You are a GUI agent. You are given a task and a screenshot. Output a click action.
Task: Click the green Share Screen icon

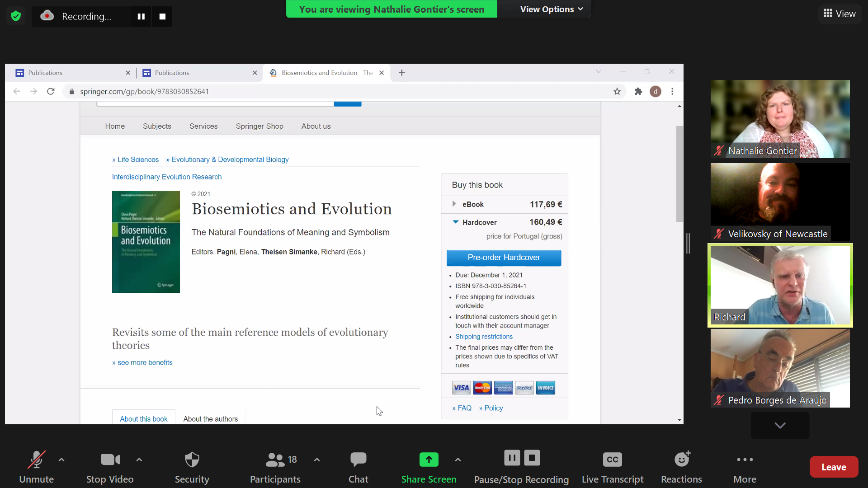[429, 460]
